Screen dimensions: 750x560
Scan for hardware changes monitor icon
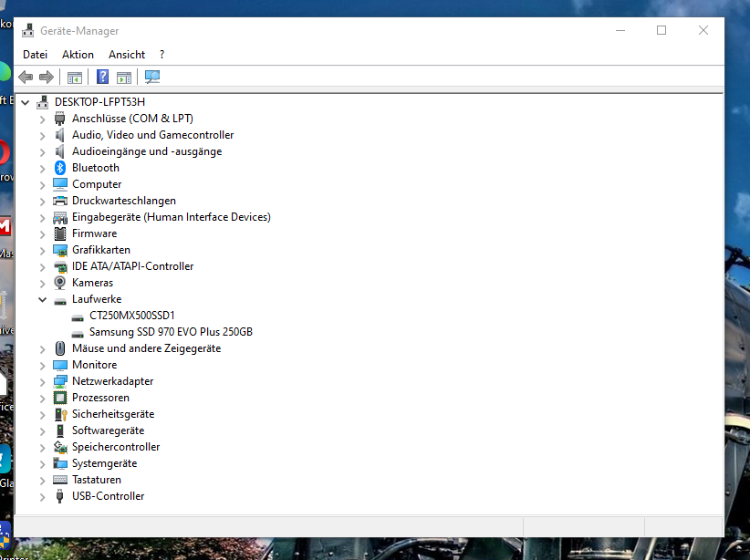pos(152,77)
